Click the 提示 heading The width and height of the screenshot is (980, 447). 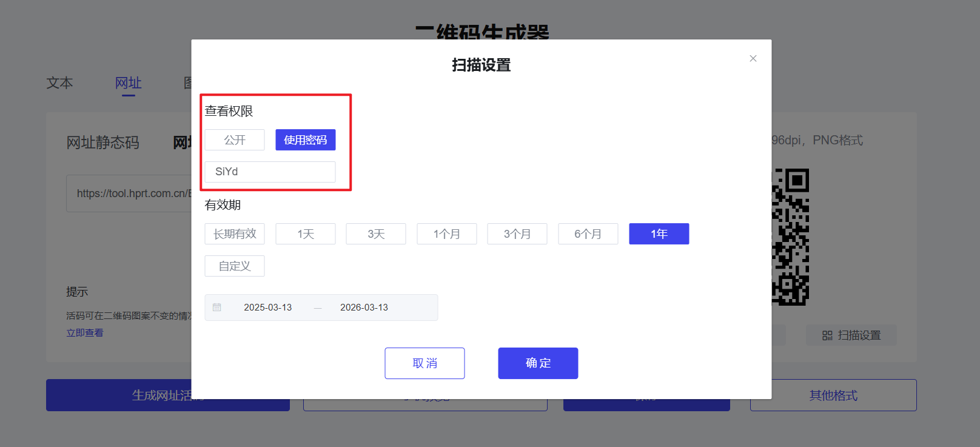(x=77, y=292)
